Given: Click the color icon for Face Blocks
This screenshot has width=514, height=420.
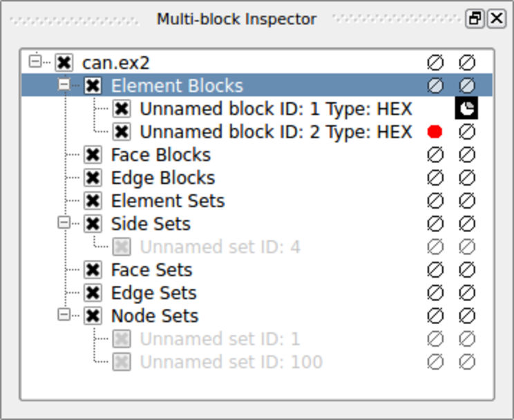Looking at the screenshot, I should tap(435, 155).
